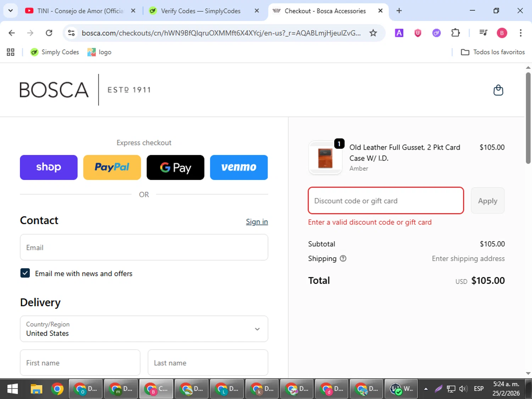Viewport: 532px width, 399px height.
Task: Focus the Email input field
Action: tap(144, 247)
